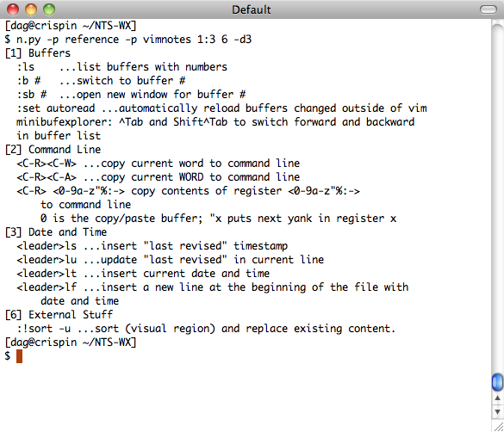This screenshot has width=504, height=432.
Task: Click the '[2] Command Line' heading
Action: click(53, 150)
